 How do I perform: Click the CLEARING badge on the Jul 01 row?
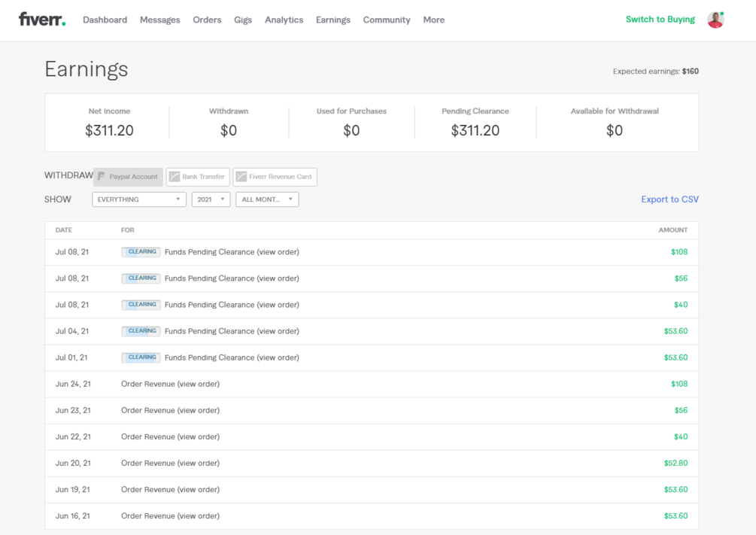pyautogui.click(x=141, y=357)
